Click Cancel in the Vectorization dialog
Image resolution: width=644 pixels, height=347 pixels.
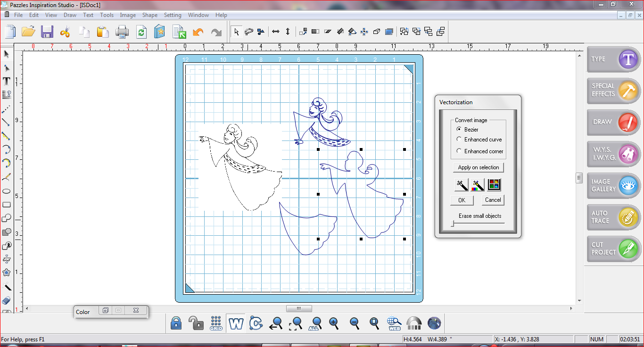(493, 200)
